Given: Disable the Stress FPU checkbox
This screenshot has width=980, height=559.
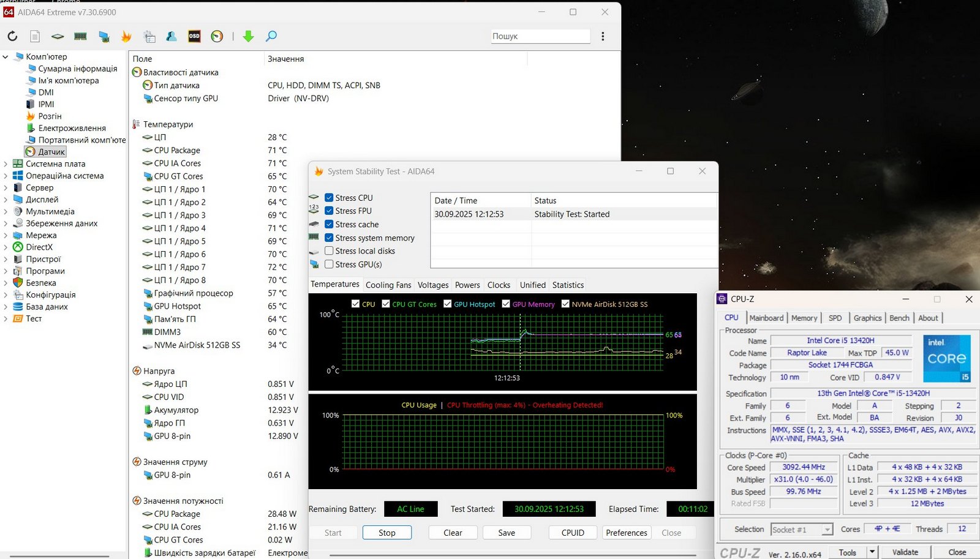Looking at the screenshot, I should pos(329,211).
